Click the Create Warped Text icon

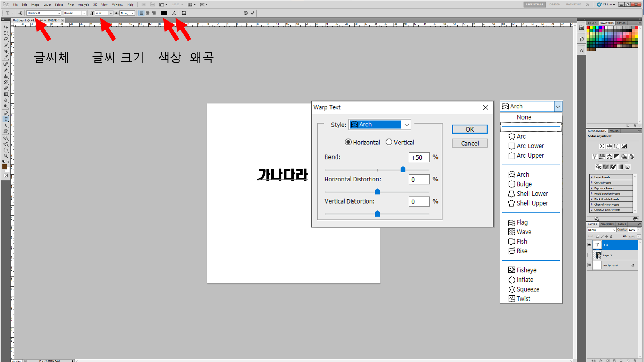tap(174, 13)
